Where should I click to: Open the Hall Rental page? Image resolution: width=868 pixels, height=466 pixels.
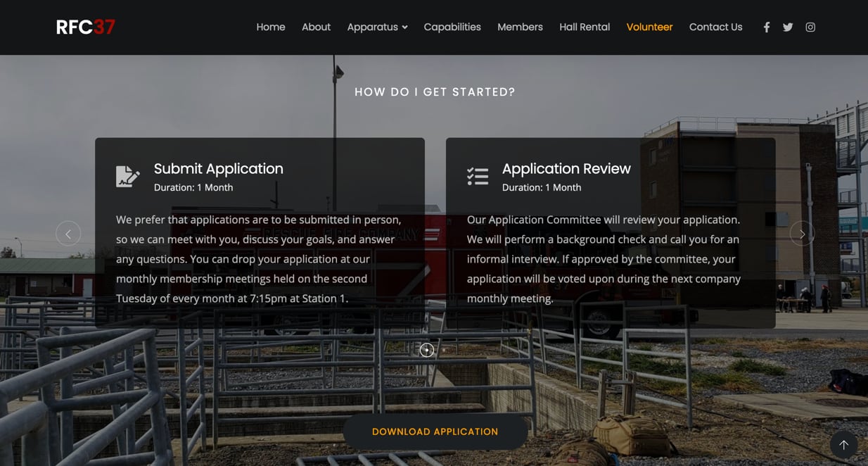[585, 27]
